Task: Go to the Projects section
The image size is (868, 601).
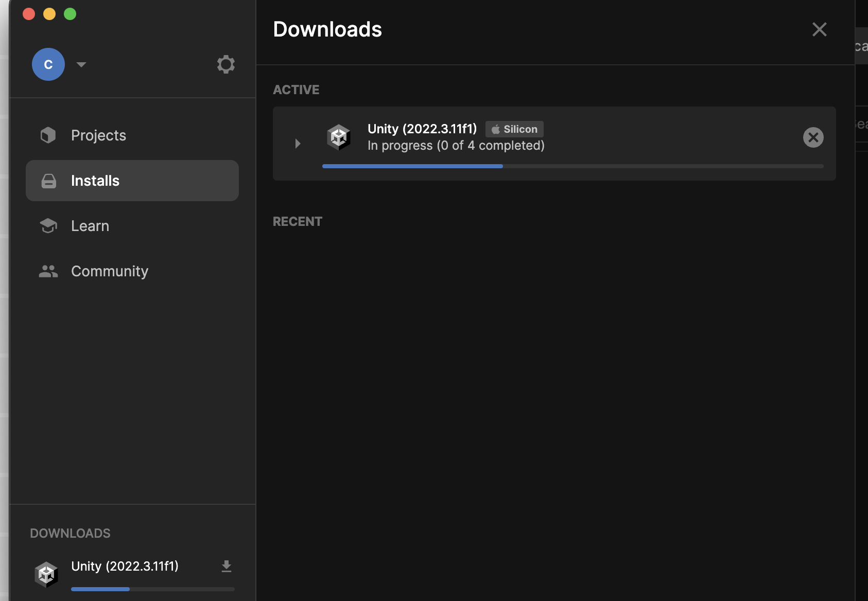Action: 132,135
